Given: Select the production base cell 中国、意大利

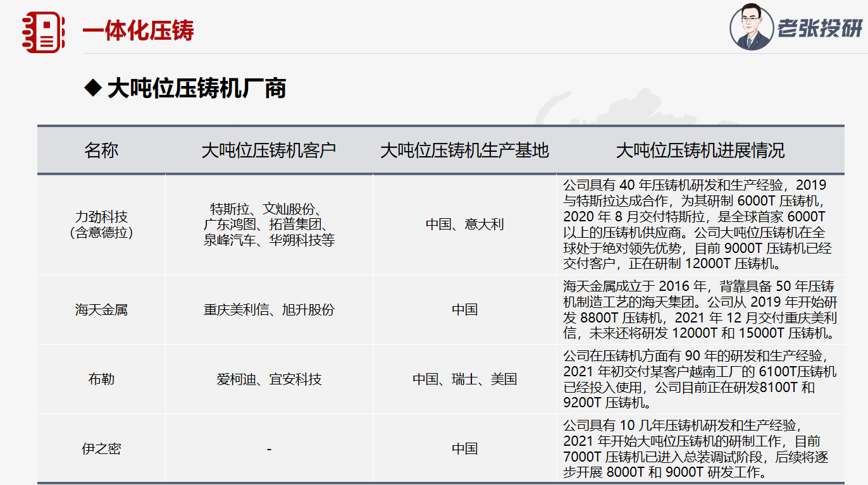Looking at the screenshot, I should 464,224.
